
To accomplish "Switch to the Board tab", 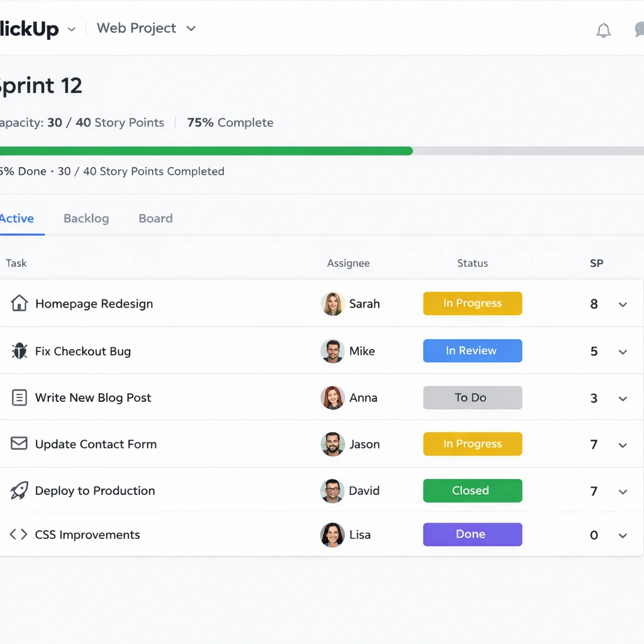I will click(x=155, y=218).
